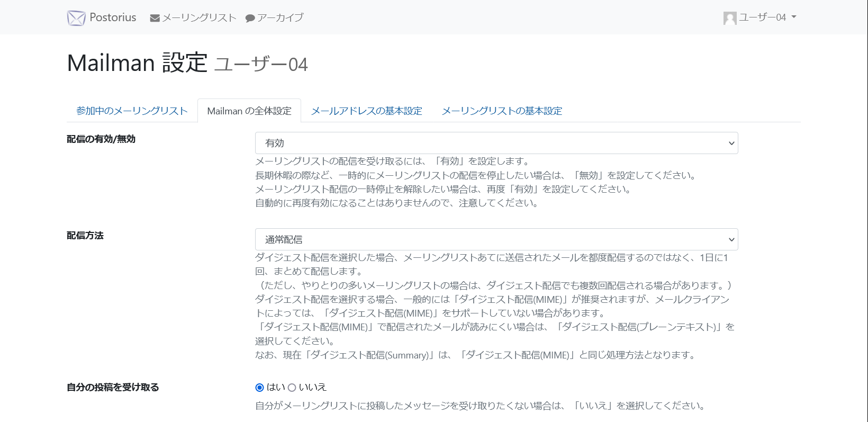This screenshot has height=422, width=868.
Task: Switch to the メーリングリストの基本設定 tab
Action: pos(502,111)
